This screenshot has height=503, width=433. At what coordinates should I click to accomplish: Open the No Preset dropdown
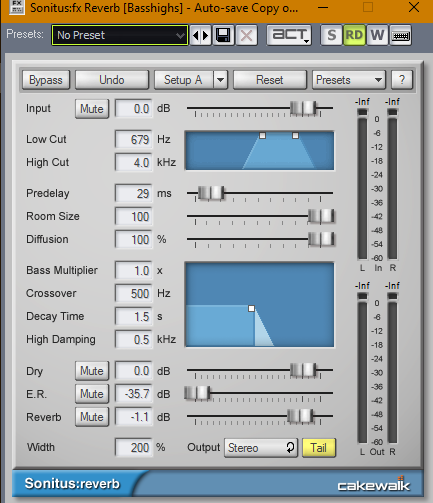click(x=120, y=35)
